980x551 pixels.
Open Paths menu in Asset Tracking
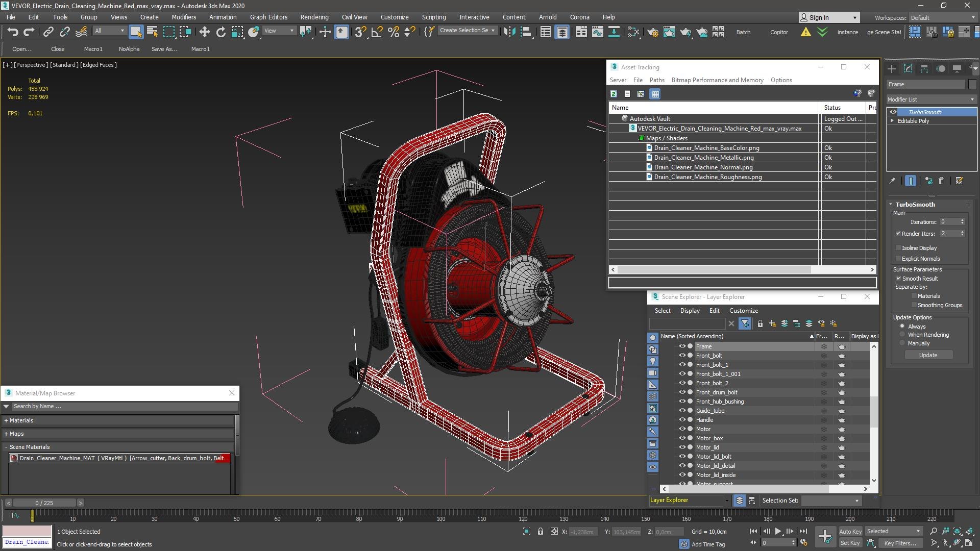[656, 80]
